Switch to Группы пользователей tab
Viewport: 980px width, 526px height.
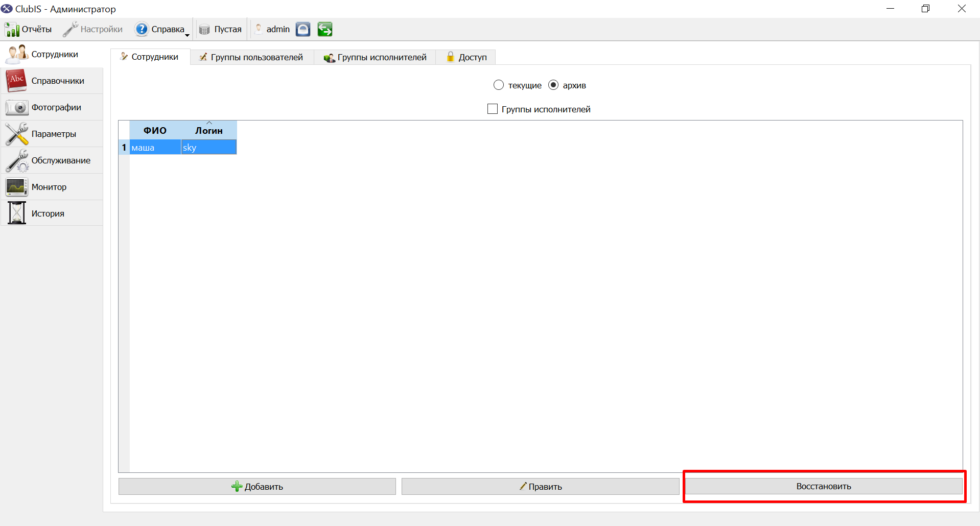pyautogui.click(x=252, y=57)
